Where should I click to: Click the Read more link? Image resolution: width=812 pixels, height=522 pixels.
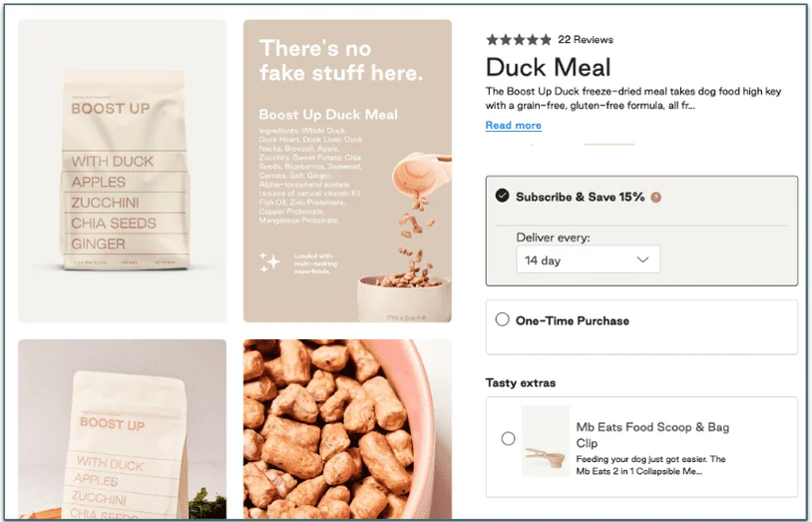[513, 125]
